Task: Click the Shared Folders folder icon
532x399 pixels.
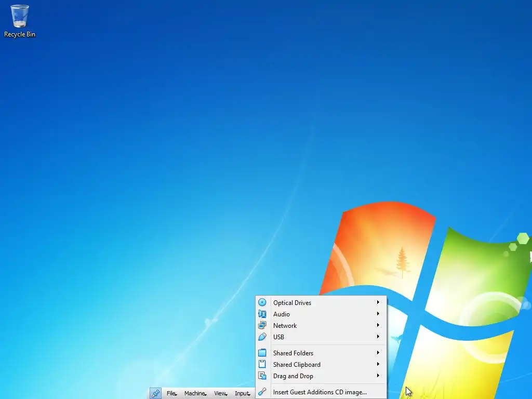Action: (262, 353)
